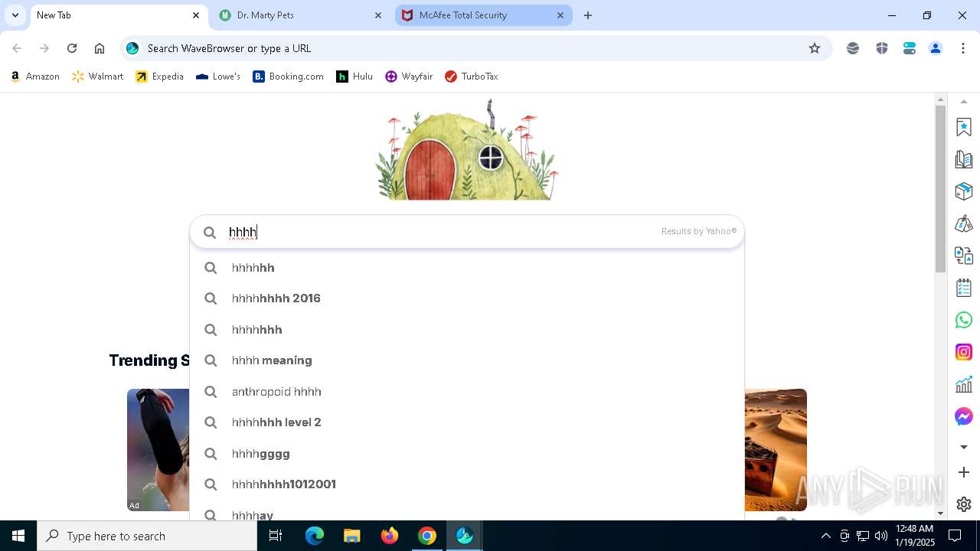
Task: Go to the home page
Action: click(x=100, y=48)
